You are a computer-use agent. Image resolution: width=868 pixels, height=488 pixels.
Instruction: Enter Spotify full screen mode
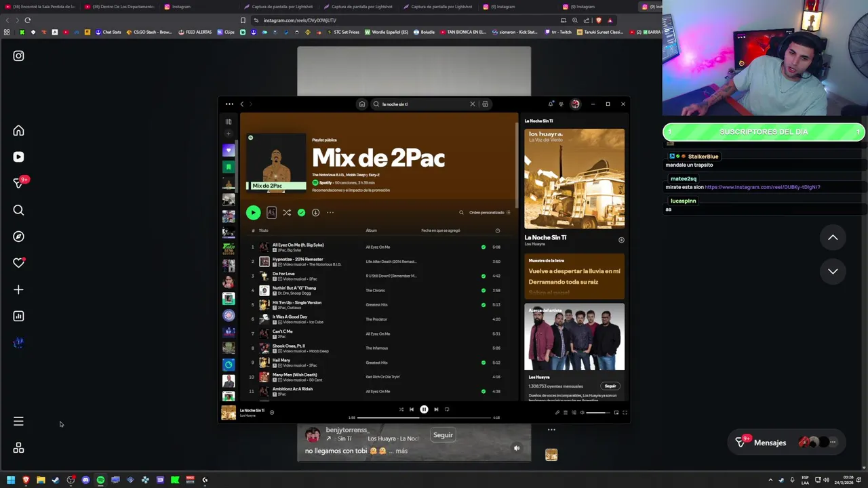point(625,413)
